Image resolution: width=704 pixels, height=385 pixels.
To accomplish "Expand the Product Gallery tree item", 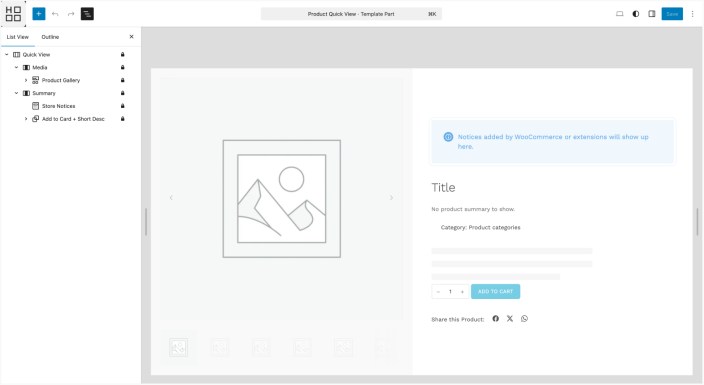I will [x=26, y=80].
